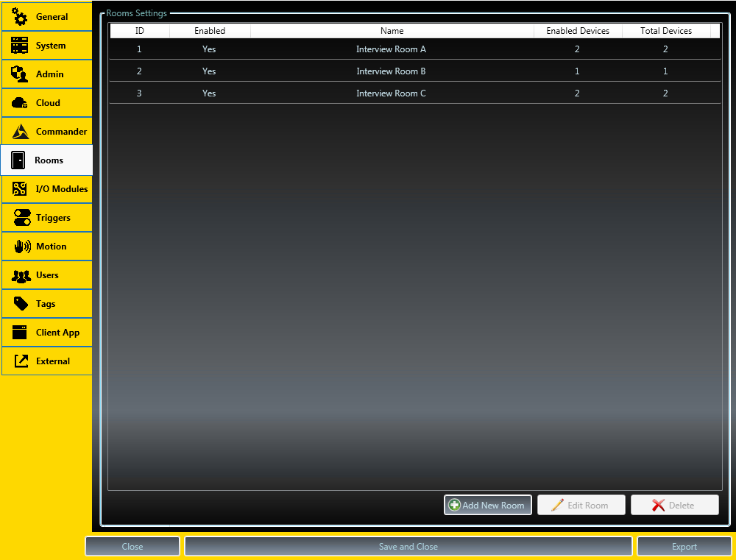Select the Interview Room A row
Viewport: 736px width, 560px height.
tap(391, 49)
